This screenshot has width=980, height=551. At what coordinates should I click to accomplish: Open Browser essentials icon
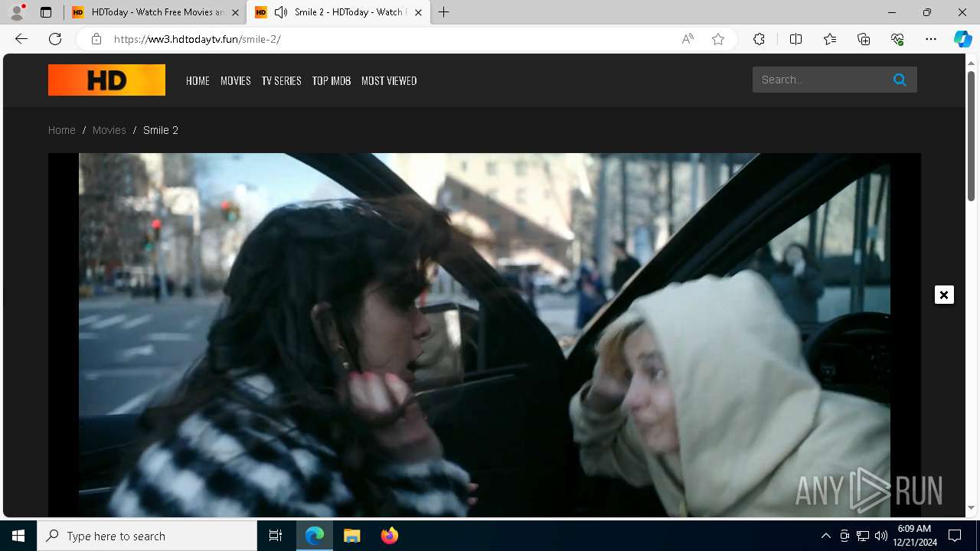[x=897, y=39]
